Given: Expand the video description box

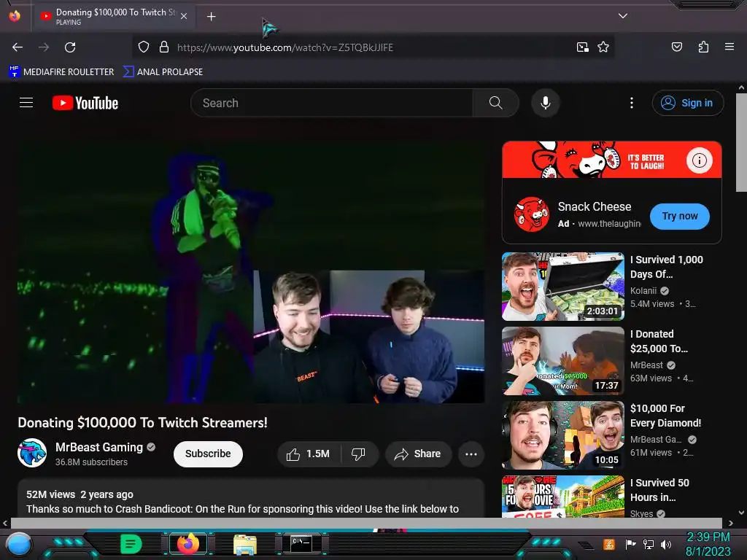Looking at the screenshot, I should 251,499.
